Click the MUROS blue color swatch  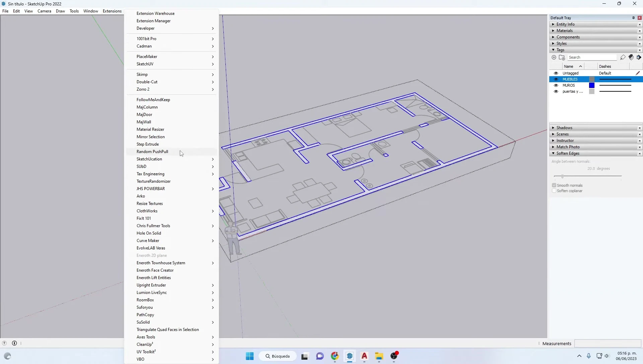point(592,85)
